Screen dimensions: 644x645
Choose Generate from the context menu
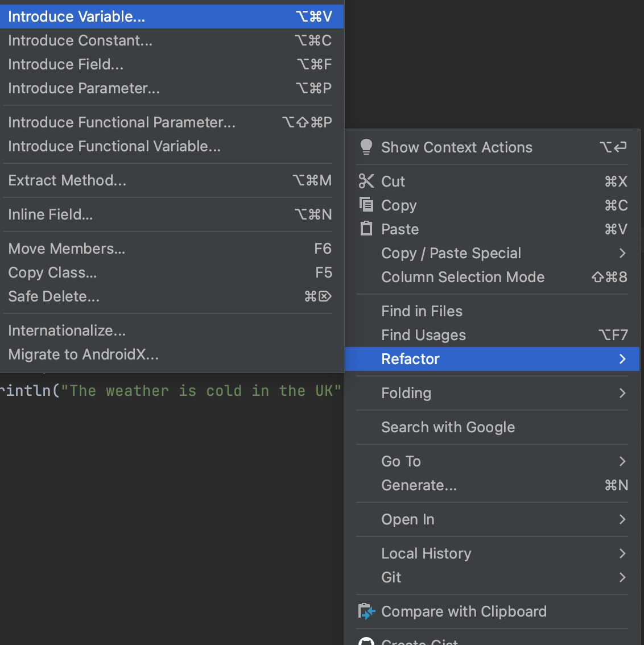[x=419, y=485]
